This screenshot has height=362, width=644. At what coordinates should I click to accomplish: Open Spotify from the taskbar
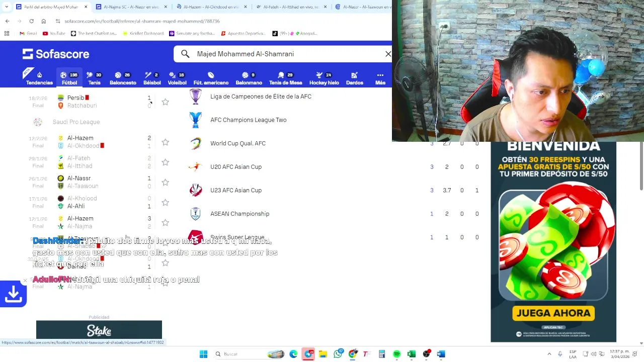coord(396,354)
